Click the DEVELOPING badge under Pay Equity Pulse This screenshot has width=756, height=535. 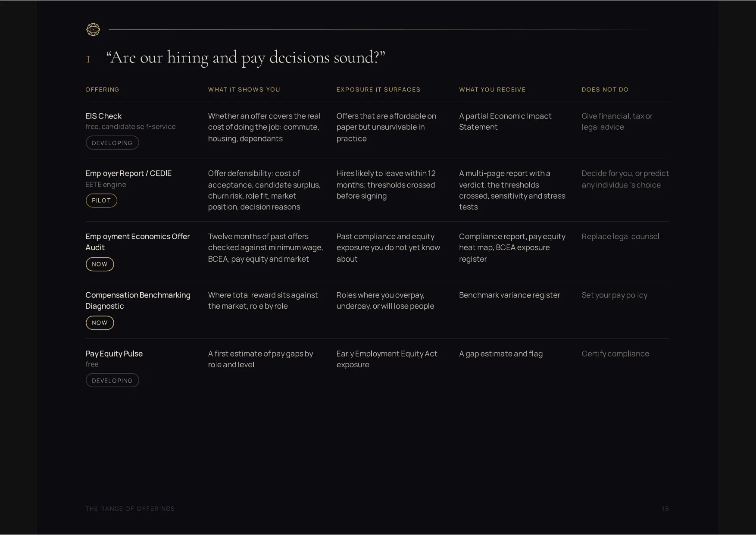112,381
